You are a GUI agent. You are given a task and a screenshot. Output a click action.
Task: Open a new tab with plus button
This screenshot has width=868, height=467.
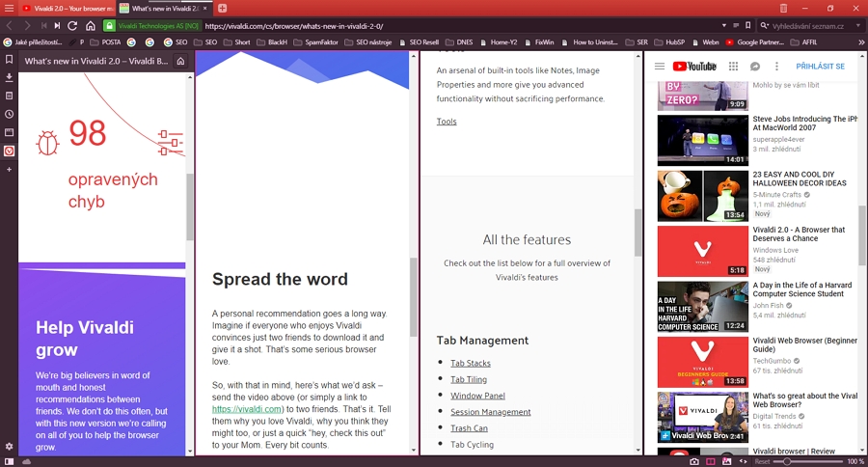[x=222, y=9]
